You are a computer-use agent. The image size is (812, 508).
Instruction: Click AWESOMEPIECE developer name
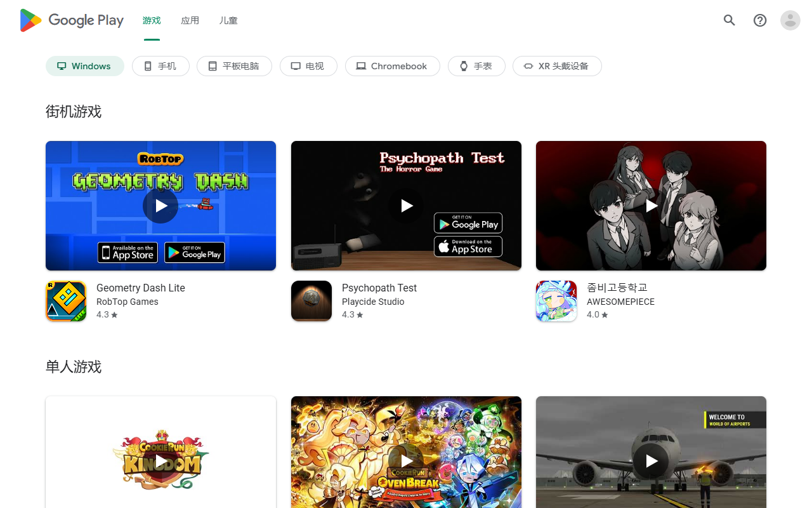tap(620, 302)
